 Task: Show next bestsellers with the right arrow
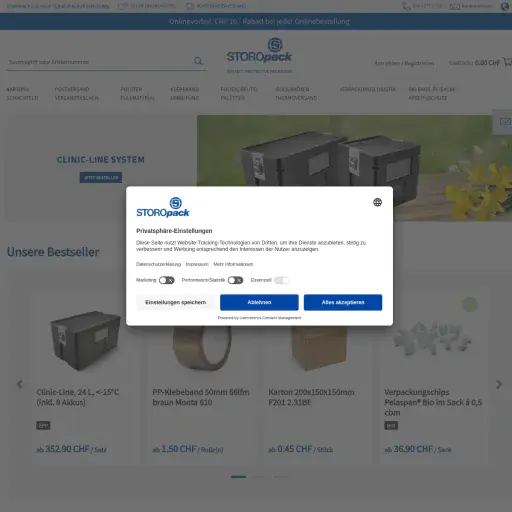[x=499, y=384]
